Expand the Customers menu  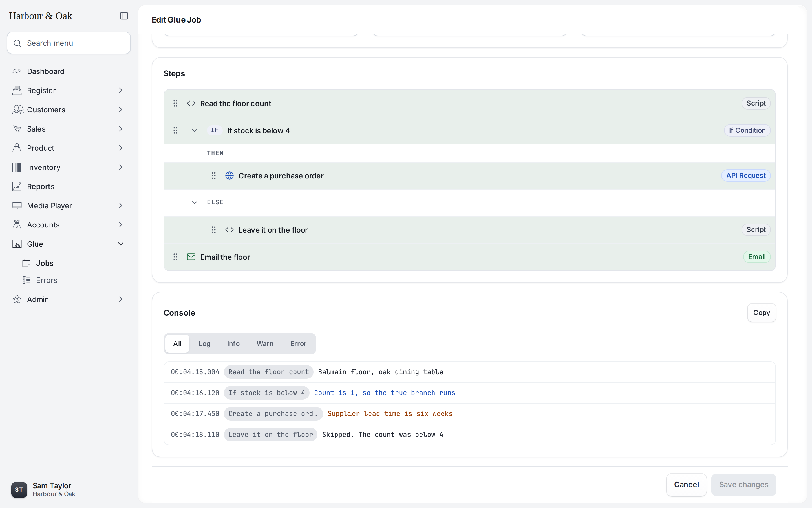coord(120,110)
